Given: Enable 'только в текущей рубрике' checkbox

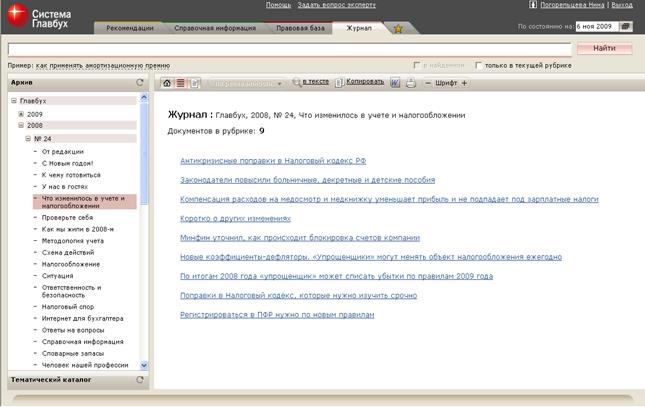Looking at the screenshot, I should (x=478, y=65).
